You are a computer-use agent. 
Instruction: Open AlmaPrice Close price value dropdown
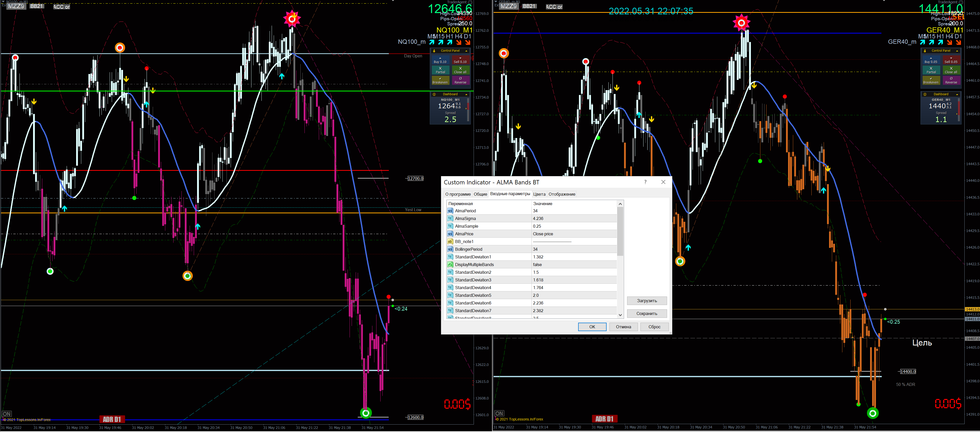543,234
